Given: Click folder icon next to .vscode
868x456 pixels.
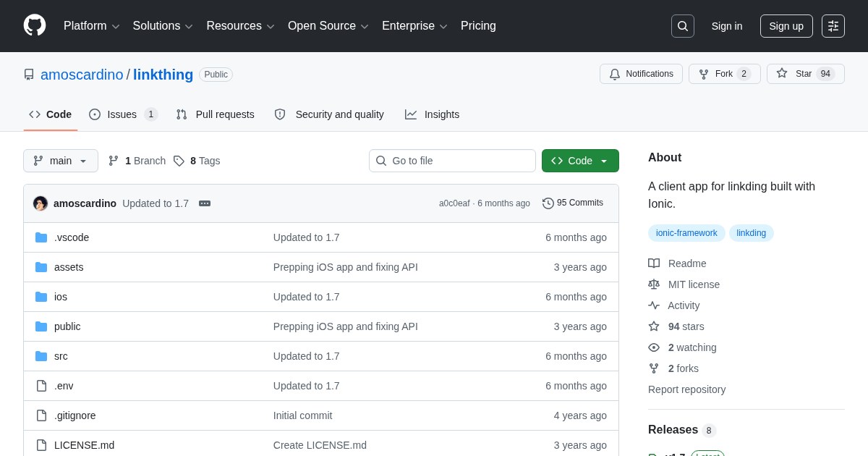Looking at the screenshot, I should [x=41, y=237].
